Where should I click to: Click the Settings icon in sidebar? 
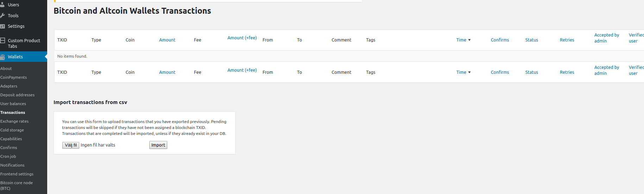pos(2,26)
